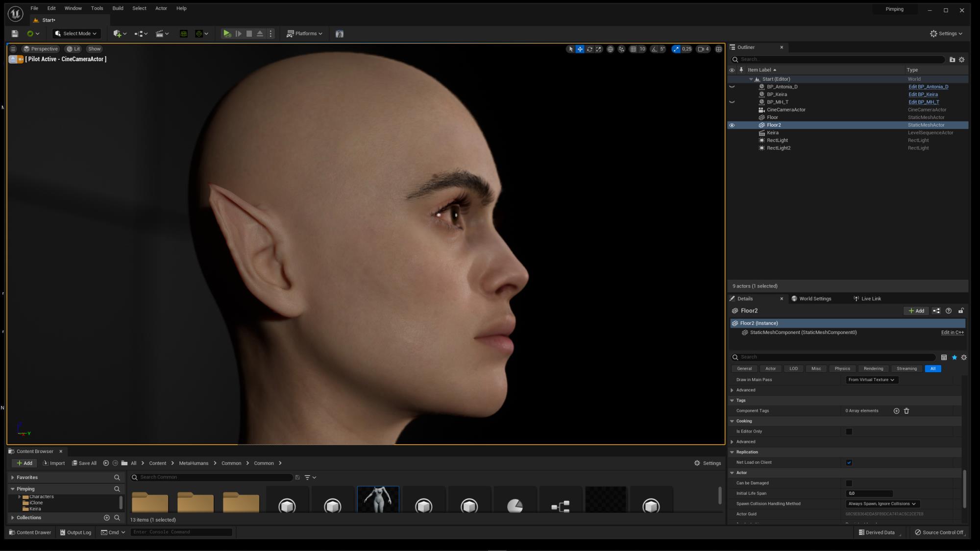This screenshot has width=980, height=551.
Task: Add element to Component Tags array
Action: tap(897, 411)
